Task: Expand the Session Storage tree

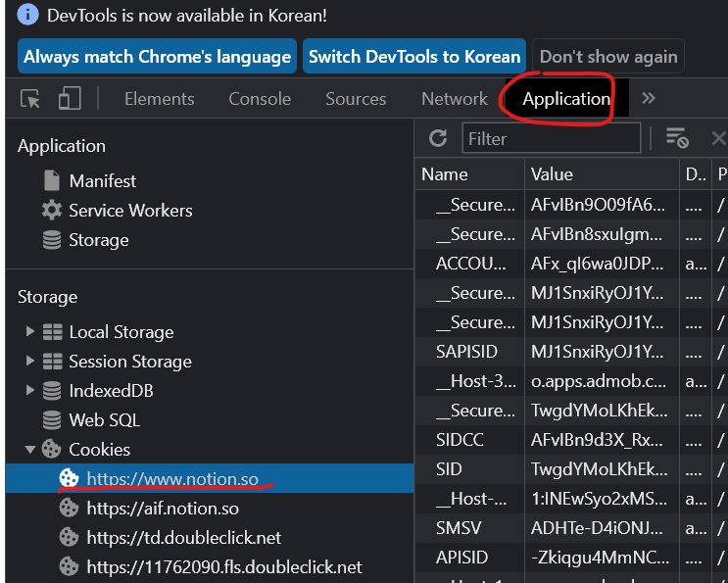Action: point(30,362)
